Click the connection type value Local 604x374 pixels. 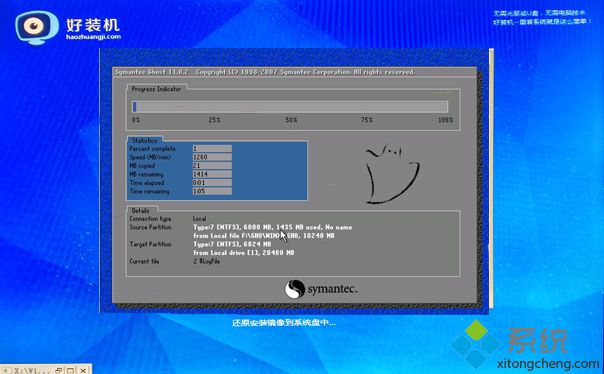point(200,219)
